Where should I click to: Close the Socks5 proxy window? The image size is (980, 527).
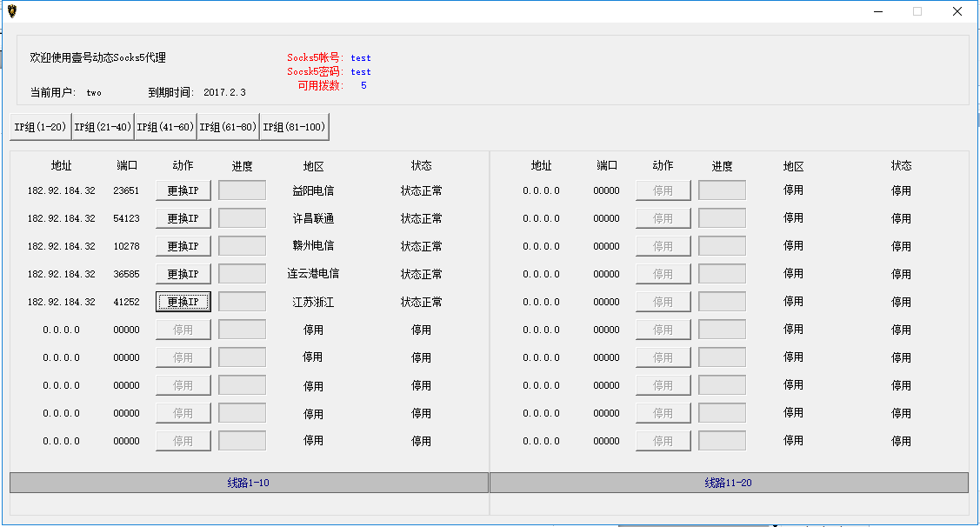pyautogui.click(x=957, y=11)
